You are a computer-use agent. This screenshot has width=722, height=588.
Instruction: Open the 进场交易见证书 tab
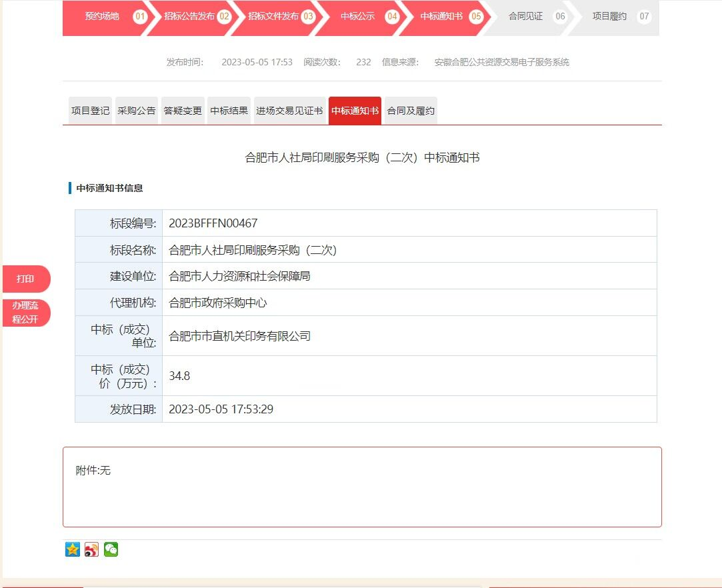289,111
